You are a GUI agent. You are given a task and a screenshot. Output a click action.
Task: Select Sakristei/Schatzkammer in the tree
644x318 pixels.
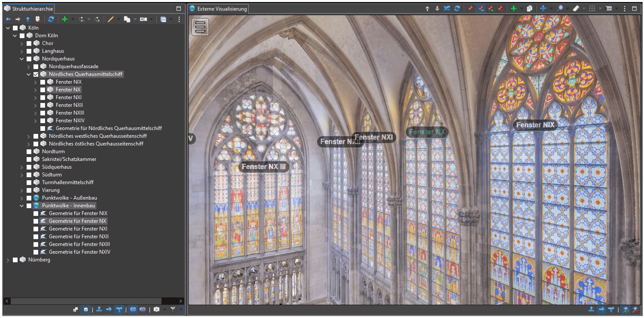(69, 159)
